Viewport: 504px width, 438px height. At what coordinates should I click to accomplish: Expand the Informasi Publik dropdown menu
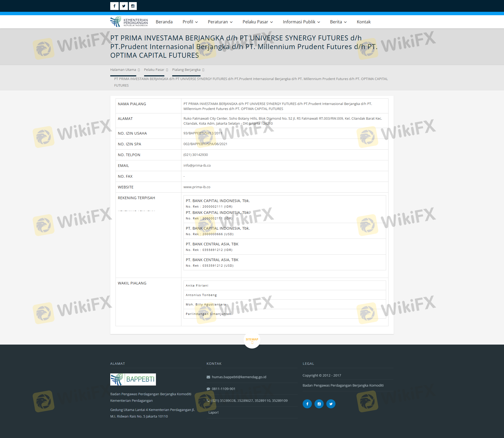pyautogui.click(x=301, y=22)
